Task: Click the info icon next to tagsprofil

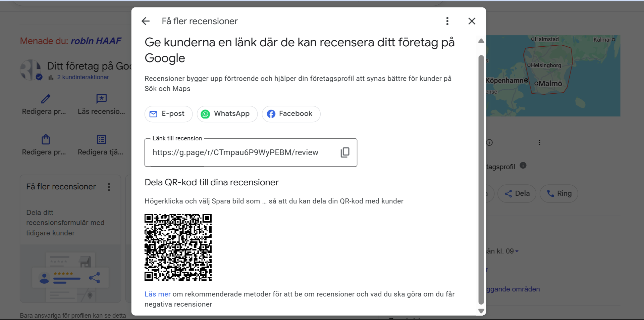Action: (523, 165)
